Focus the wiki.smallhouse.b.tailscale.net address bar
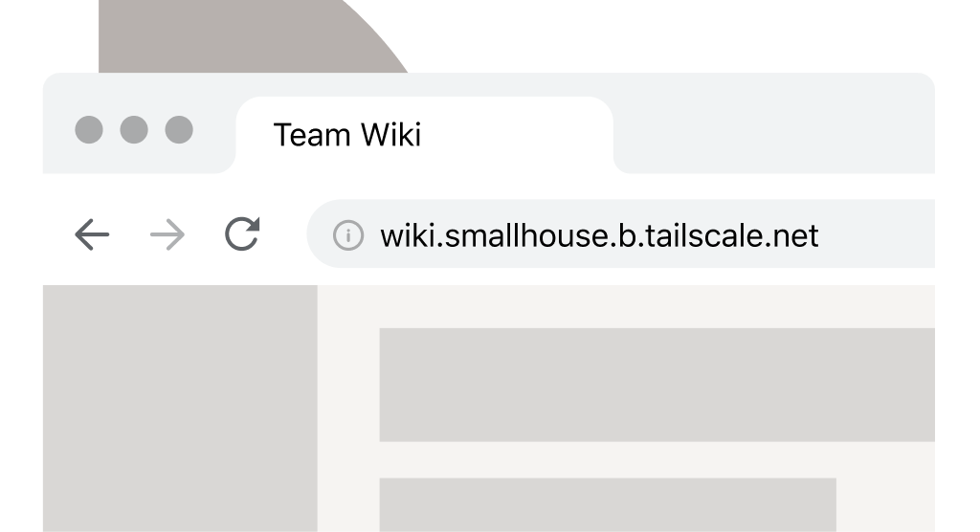The width and height of the screenshot is (980, 532). 621,233
